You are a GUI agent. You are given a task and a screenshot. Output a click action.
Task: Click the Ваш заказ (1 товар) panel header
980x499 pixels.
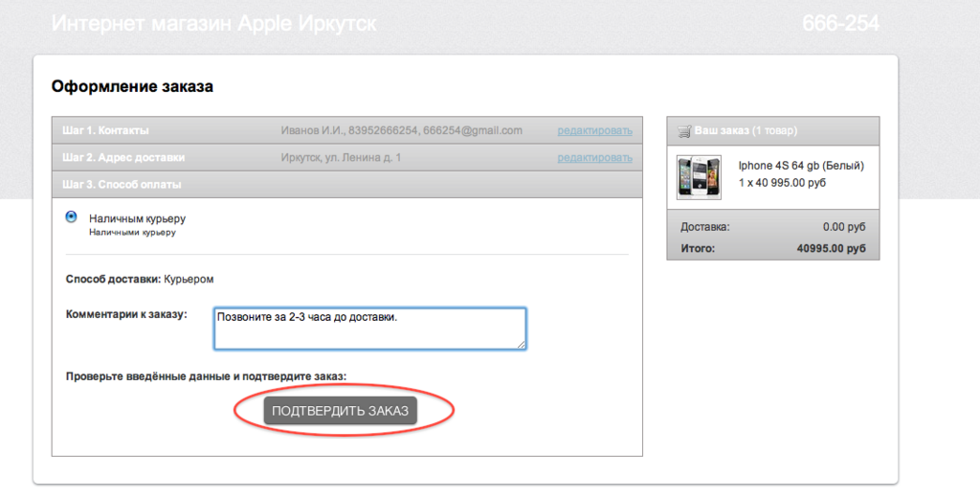tap(773, 130)
